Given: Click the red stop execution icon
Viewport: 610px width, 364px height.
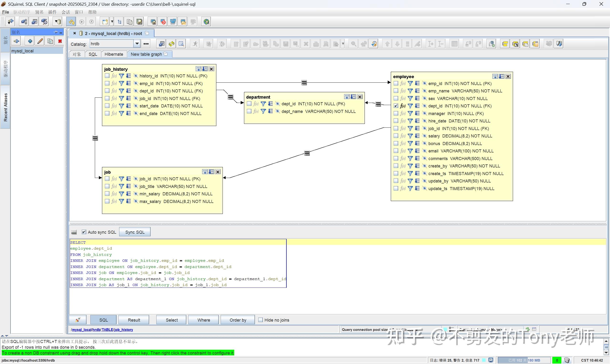Looking at the screenshot, I should [91, 22].
